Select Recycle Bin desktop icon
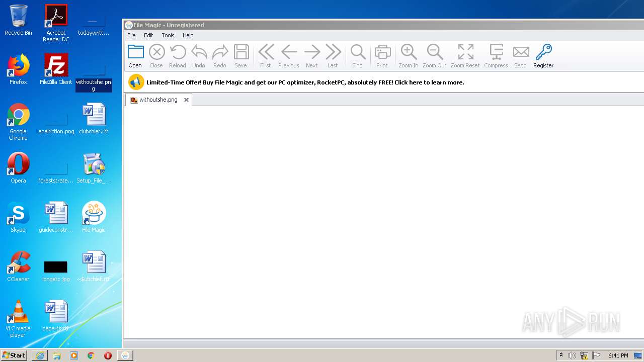Viewport: 644px width, 362px height. pos(18,20)
